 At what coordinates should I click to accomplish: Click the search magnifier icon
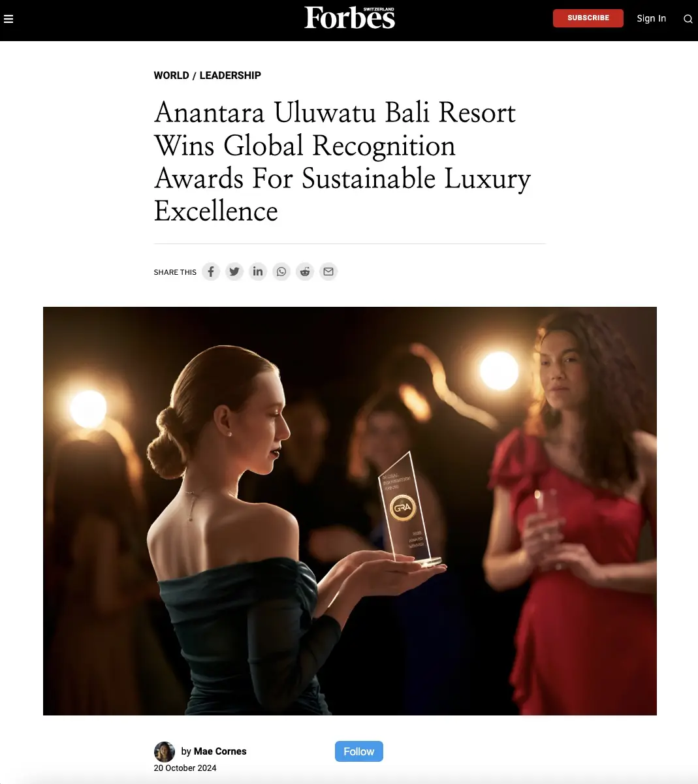[688, 19]
